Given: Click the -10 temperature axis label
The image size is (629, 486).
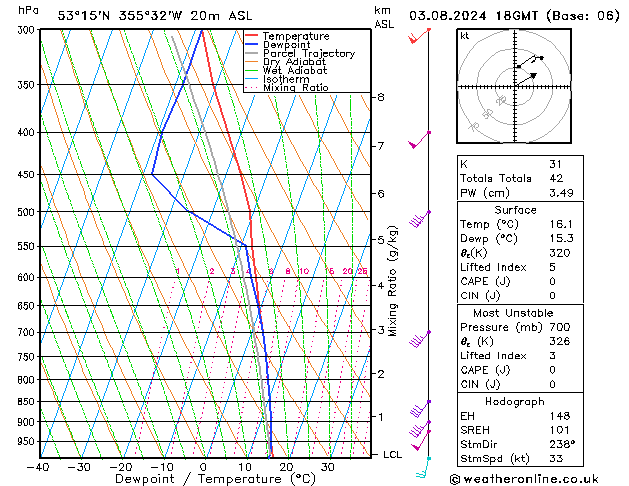Looking at the screenshot, I should [x=162, y=468].
